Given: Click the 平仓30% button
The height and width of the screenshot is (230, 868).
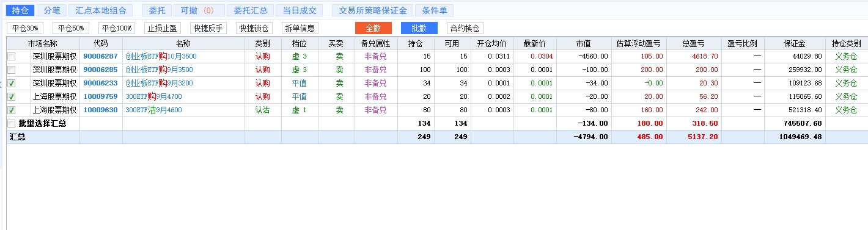Looking at the screenshot, I should [x=25, y=28].
